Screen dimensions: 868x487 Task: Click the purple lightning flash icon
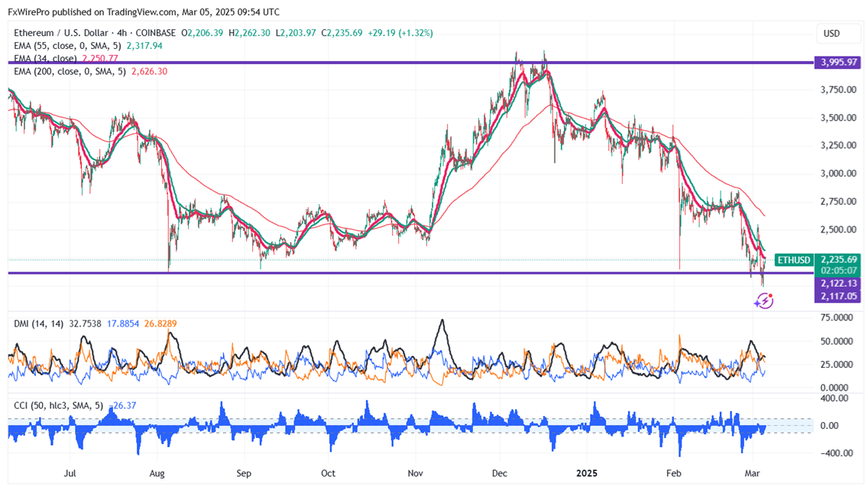(764, 301)
